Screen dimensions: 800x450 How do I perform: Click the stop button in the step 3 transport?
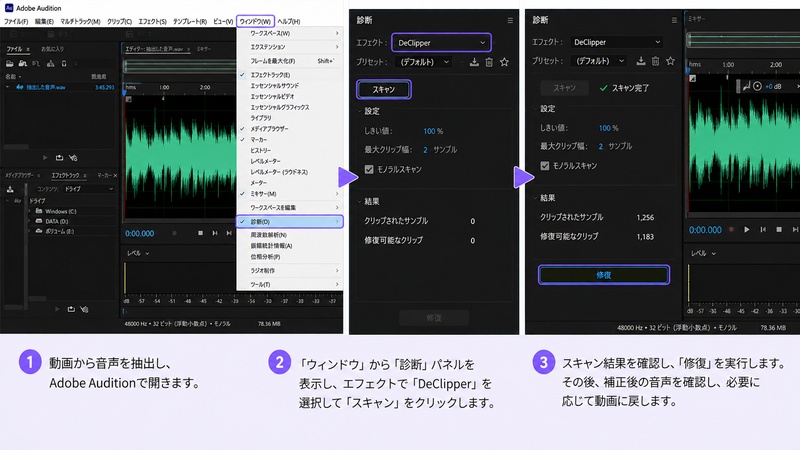click(x=779, y=230)
